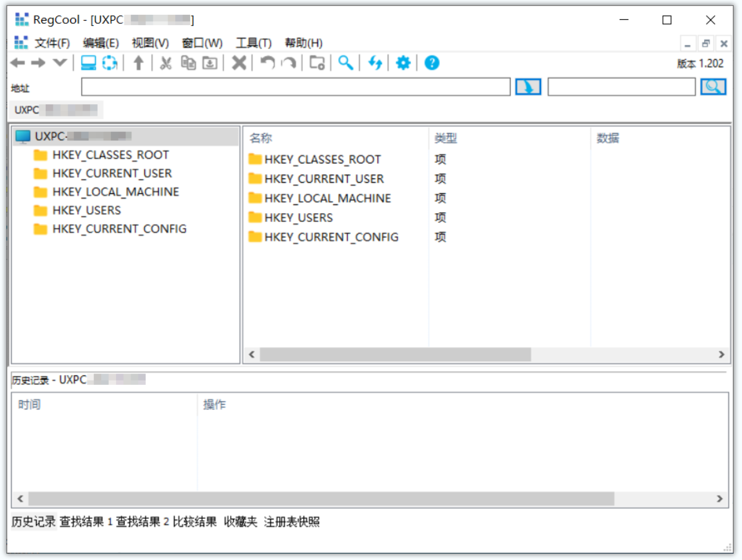This screenshot has width=742, height=560.
Task: Open the 窗口(W) menu
Action: (202, 43)
